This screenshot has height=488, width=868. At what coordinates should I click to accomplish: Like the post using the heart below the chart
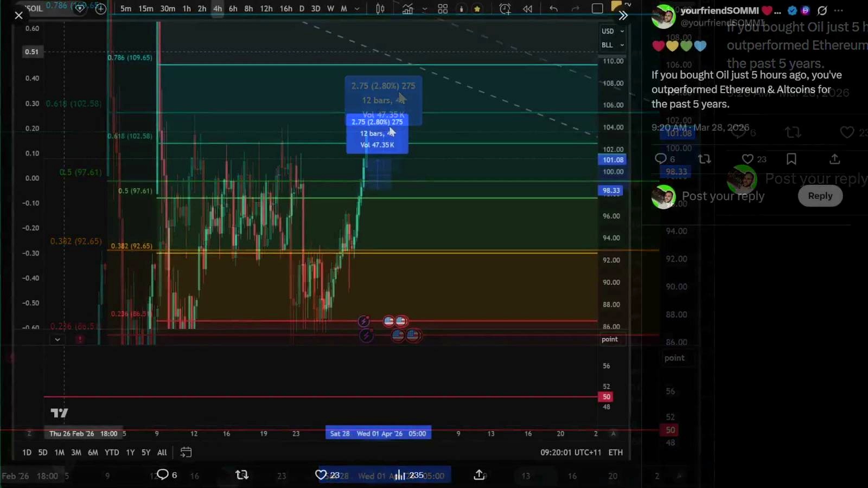pos(321,475)
